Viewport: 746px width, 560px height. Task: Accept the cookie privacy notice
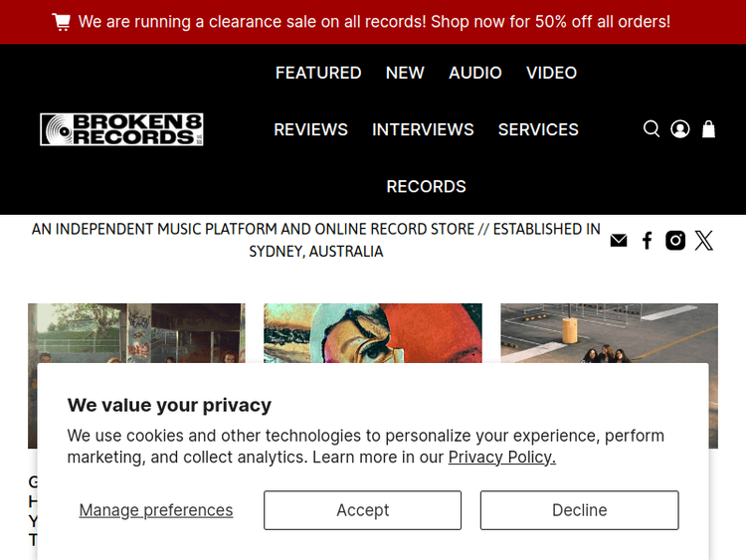tap(362, 510)
